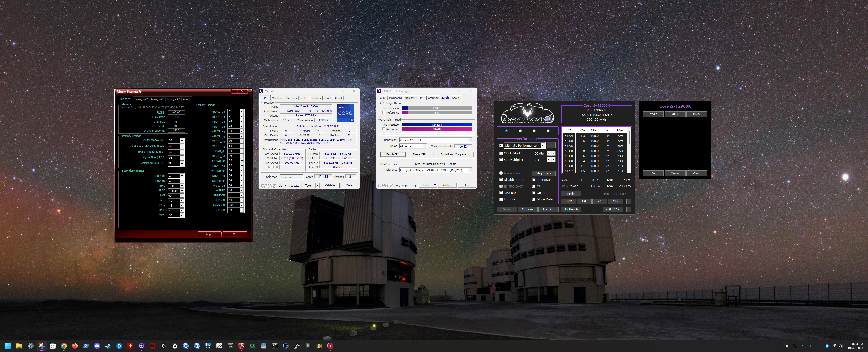Open the Reference processor dropdown in CPU-Z Bench
The image size is (868, 352).
pos(469,170)
